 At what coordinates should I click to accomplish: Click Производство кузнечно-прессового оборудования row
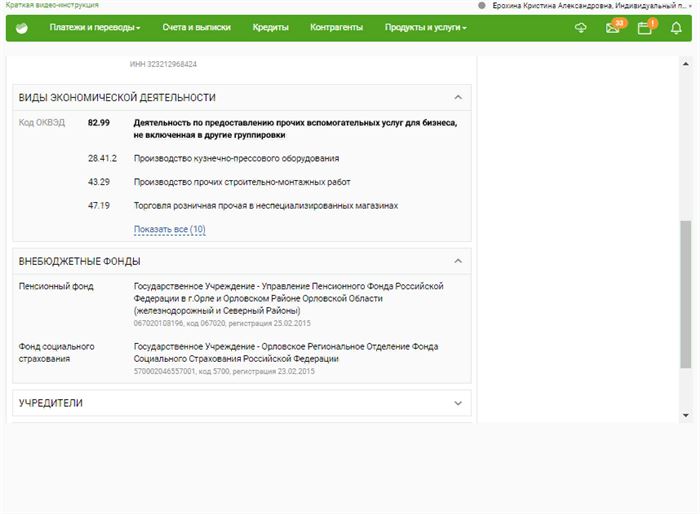(x=236, y=159)
